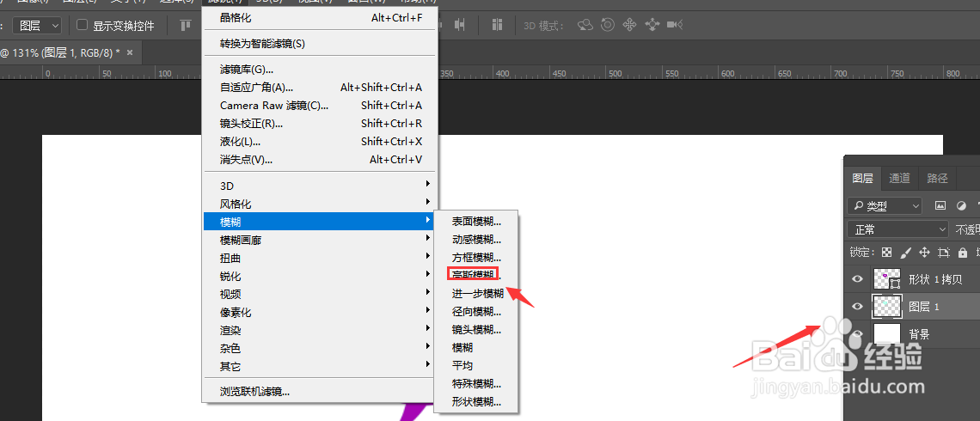
Task: Click the 3D scale camera icon
Action: coord(674,25)
